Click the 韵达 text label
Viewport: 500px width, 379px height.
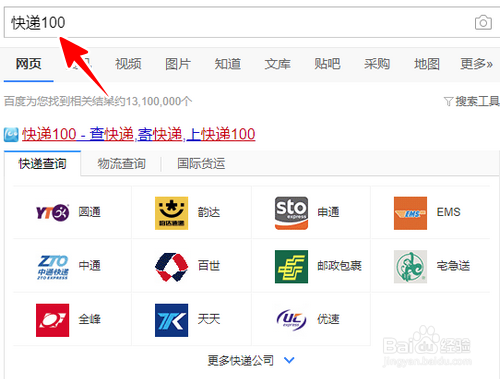tap(209, 212)
